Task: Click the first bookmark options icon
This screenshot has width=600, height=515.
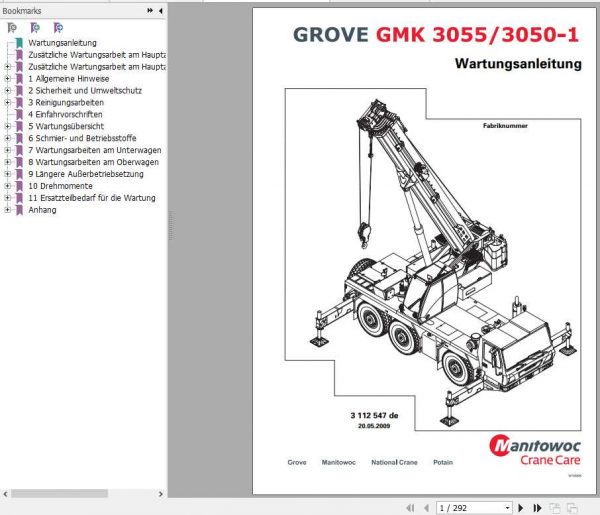Action: pos(12,28)
